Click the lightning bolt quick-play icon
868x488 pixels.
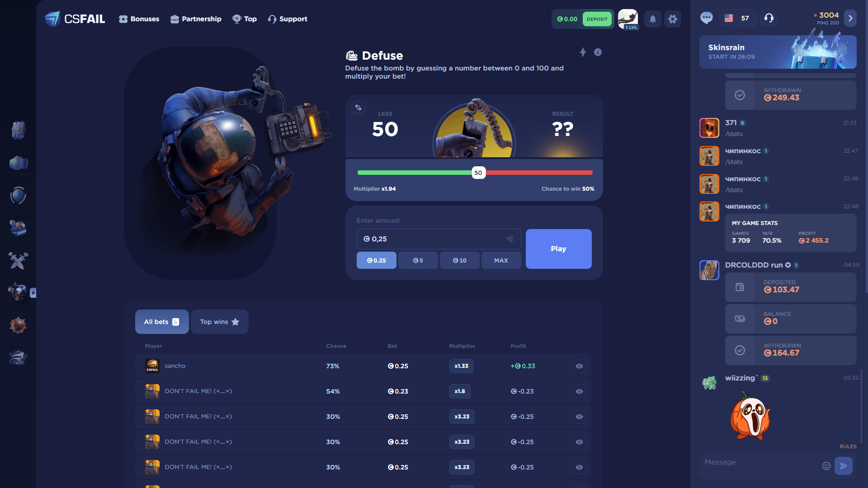583,52
